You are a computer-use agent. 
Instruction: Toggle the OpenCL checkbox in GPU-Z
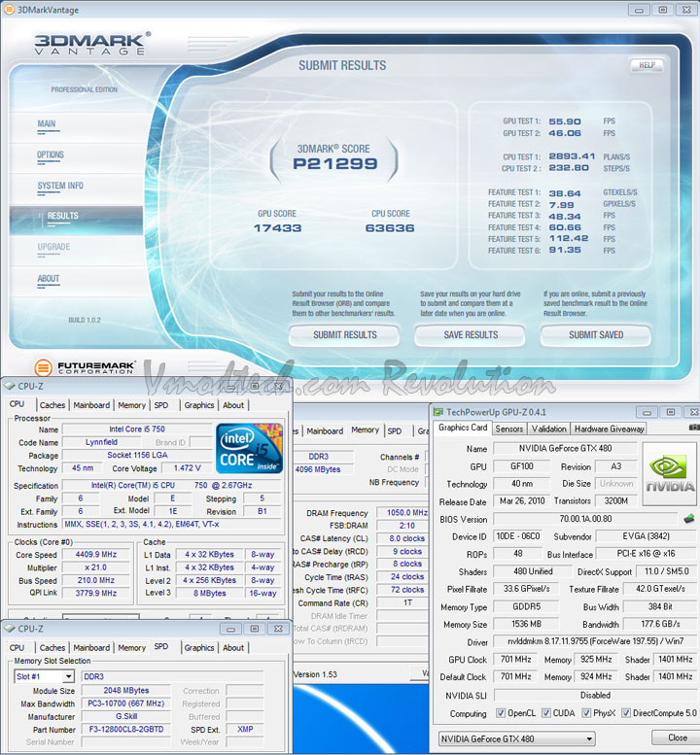[501, 713]
